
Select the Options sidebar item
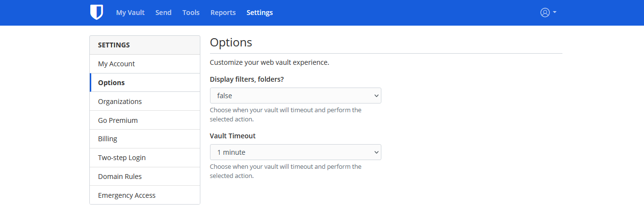pos(145,83)
